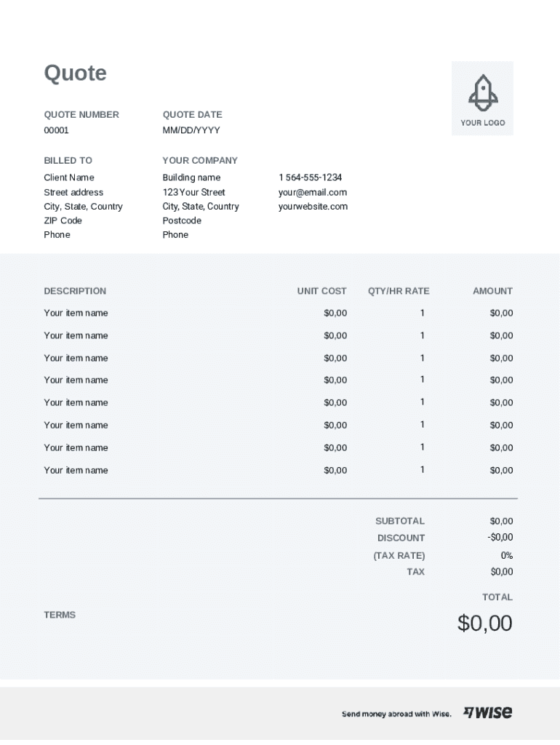This screenshot has height=745, width=560.
Task: Click the TERMS label
Action: pos(60,615)
